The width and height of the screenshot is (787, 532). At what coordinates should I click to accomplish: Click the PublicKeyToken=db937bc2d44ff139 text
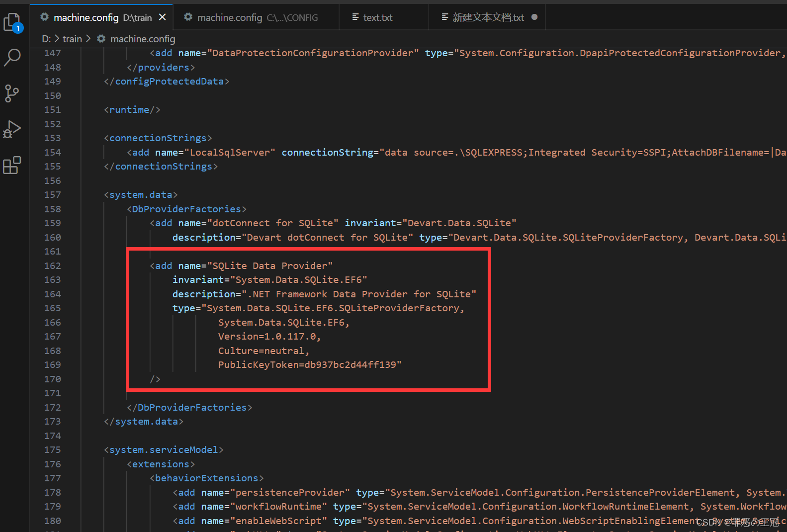307,365
